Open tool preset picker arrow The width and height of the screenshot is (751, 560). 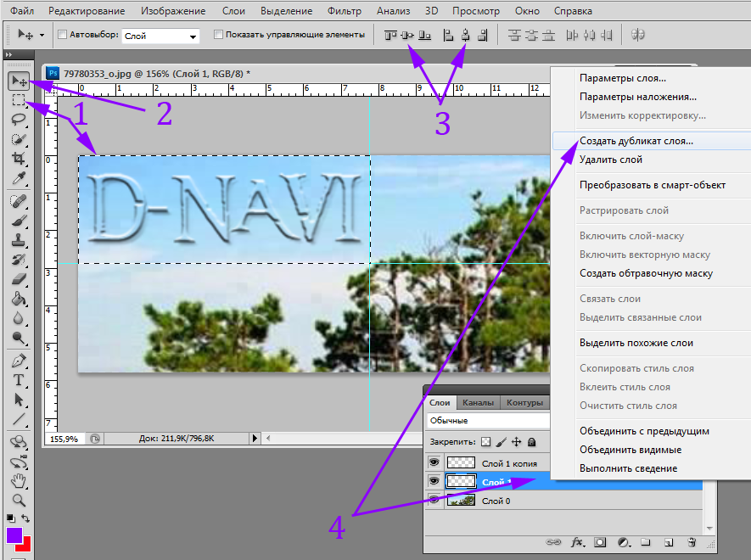pos(42,35)
